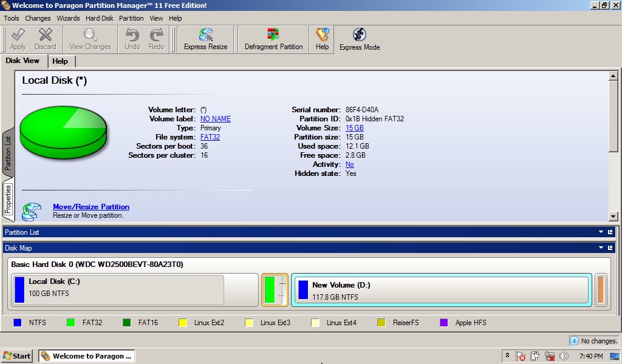This screenshot has width=622, height=364.
Task: Select the small orange partition at disk end
Action: [601, 290]
